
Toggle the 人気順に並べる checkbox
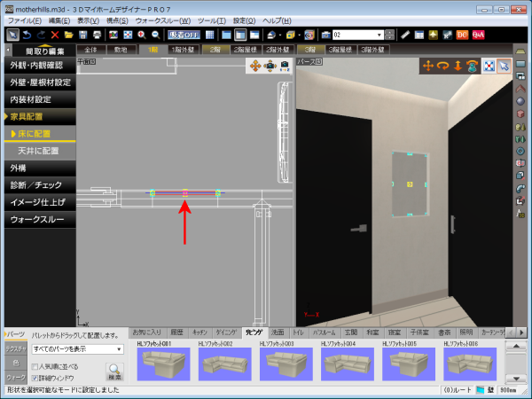[35, 365]
